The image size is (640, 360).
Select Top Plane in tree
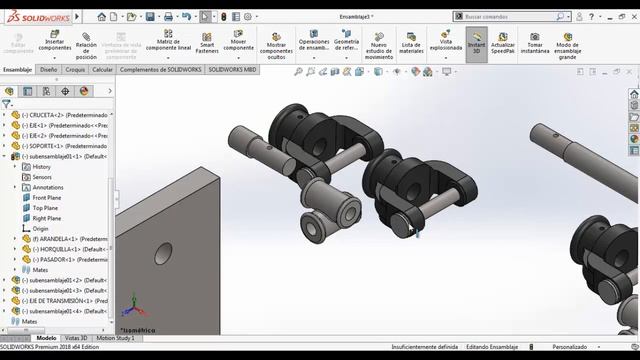coord(45,208)
